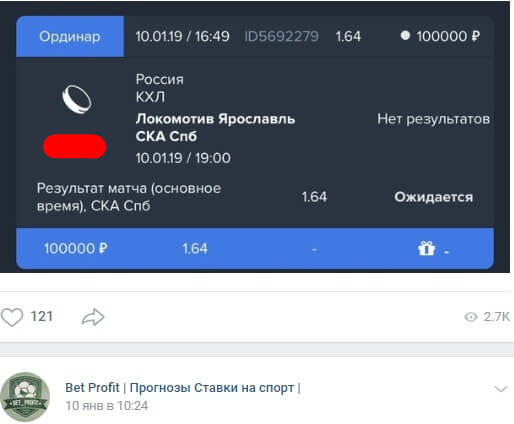Click the КХЛ league label
This screenshot has width=514, height=424.
coord(150,97)
